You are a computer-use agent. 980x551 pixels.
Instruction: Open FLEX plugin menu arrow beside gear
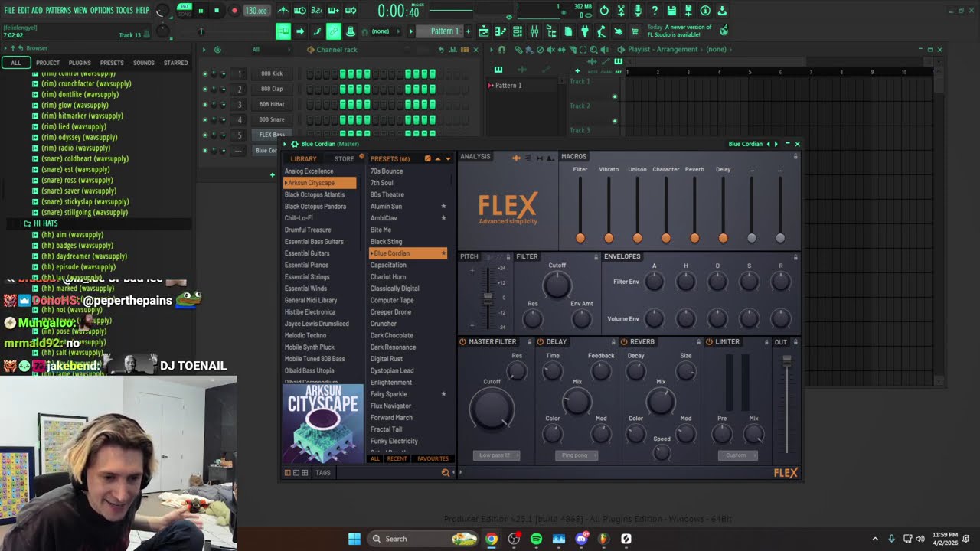pos(284,144)
